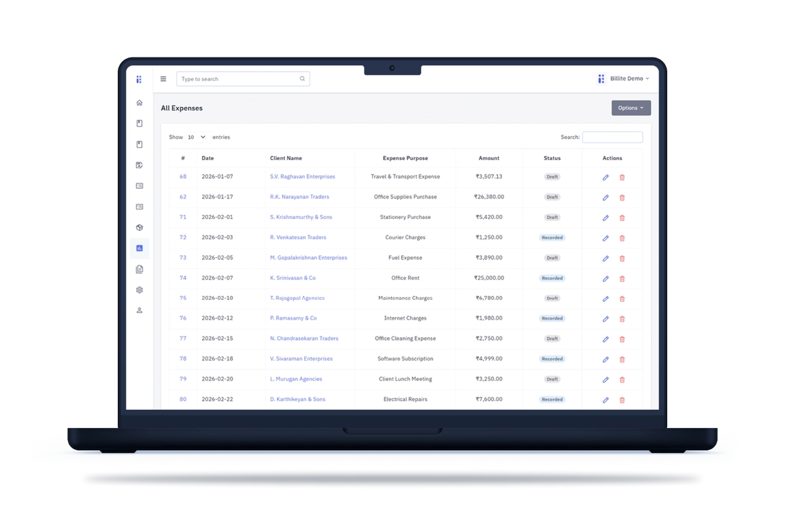Edit the Client Lunch Meeting expense

(606, 380)
